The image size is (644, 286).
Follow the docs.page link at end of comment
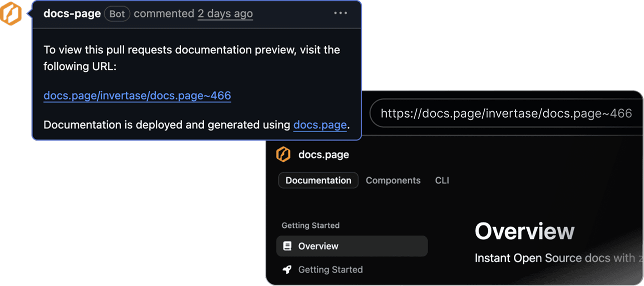pos(320,124)
